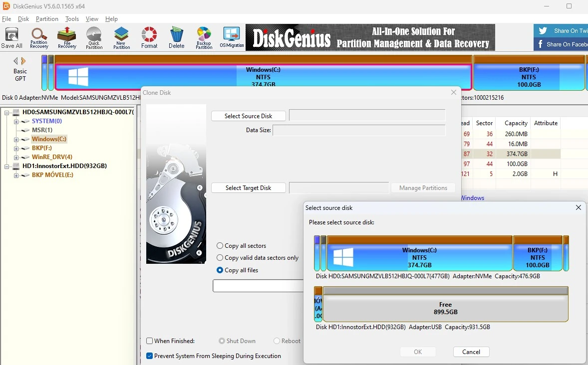
Task: Click OK in Select source disk dialog
Action: (418, 352)
